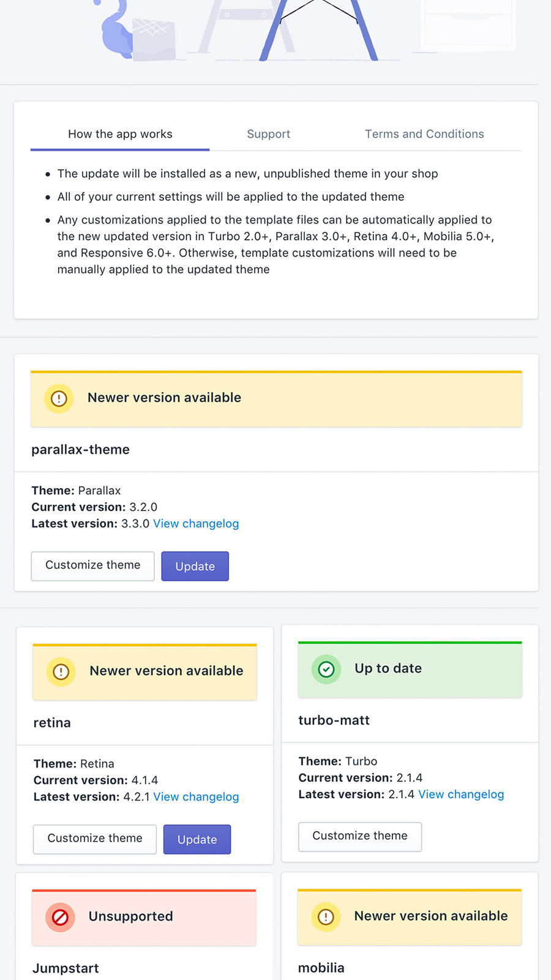Click warning icon on retina banner

click(x=61, y=672)
